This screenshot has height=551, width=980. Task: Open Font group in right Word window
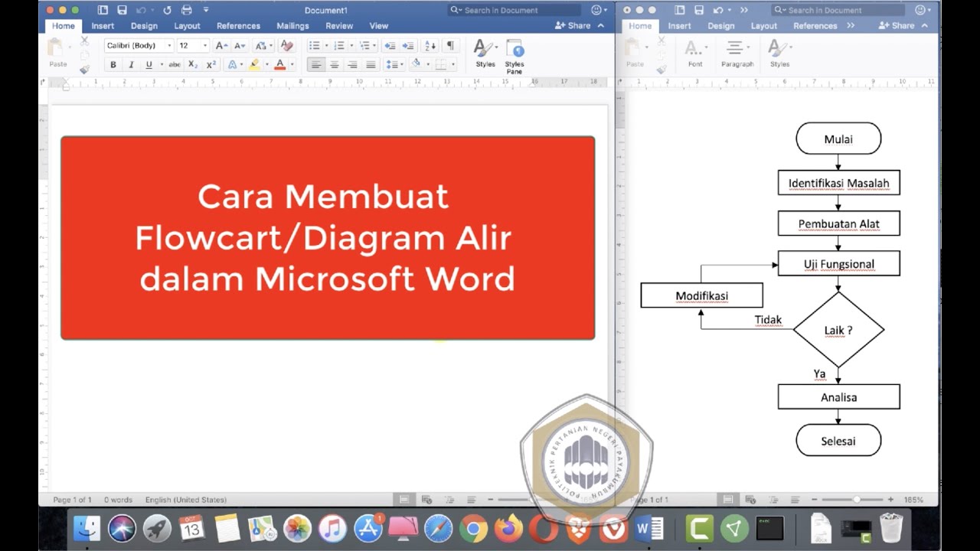coord(695,54)
